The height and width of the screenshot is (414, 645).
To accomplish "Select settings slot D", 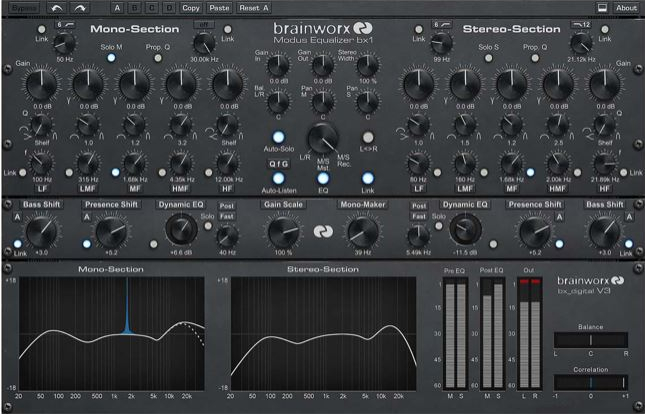I will click(169, 8).
